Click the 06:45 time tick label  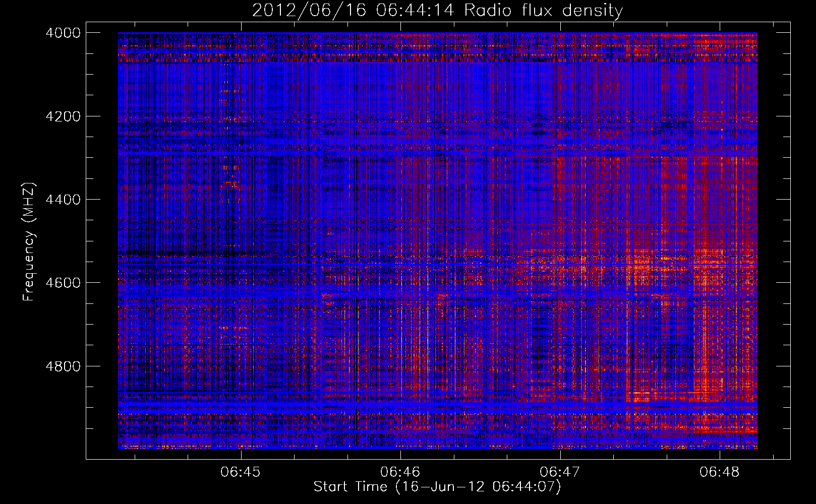tap(241, 472)
